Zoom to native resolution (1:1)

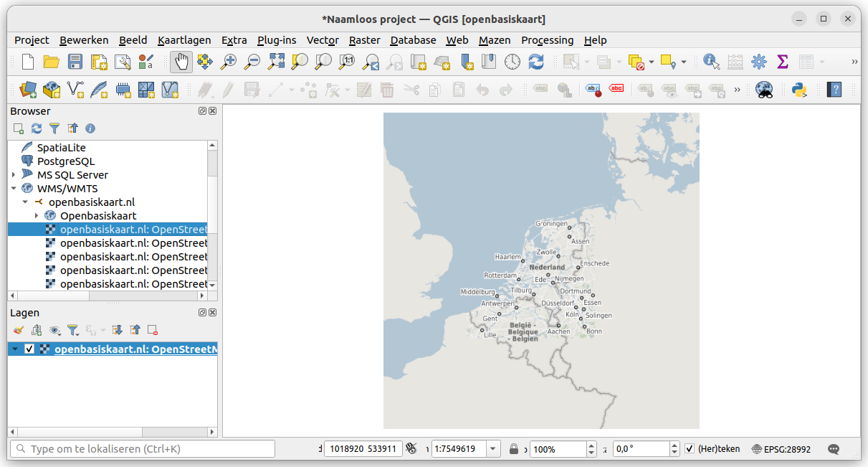[x=347, y=62]
